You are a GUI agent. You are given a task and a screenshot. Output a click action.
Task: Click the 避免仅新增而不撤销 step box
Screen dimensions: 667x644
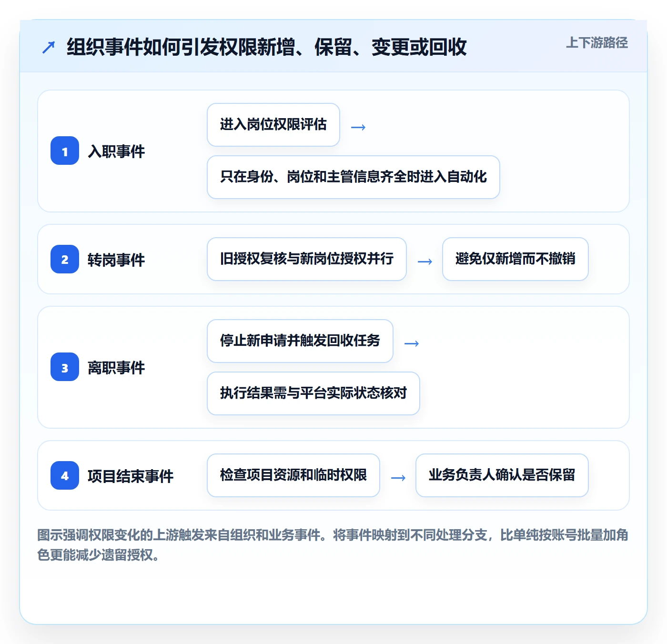pos(515,259)
